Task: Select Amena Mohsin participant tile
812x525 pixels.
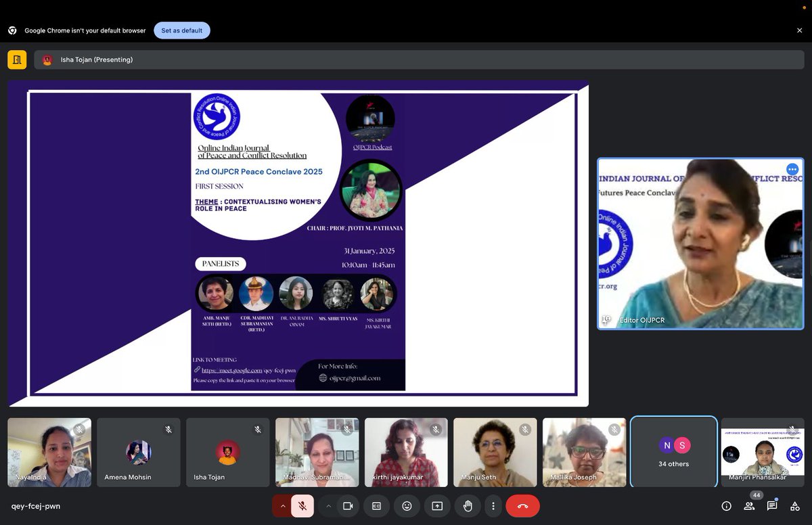Action: pyautogui.click(x=139, y=452)
